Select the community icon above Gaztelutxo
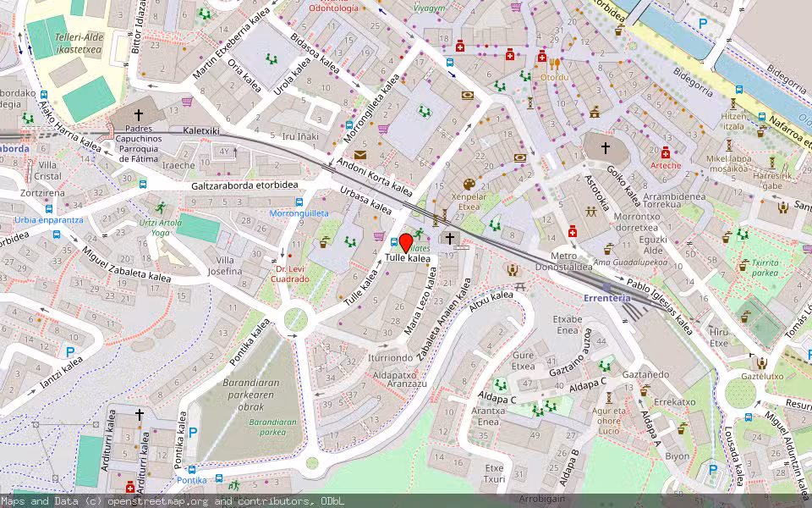The width and height of the screenshot is (812, 508). point(760,363)
